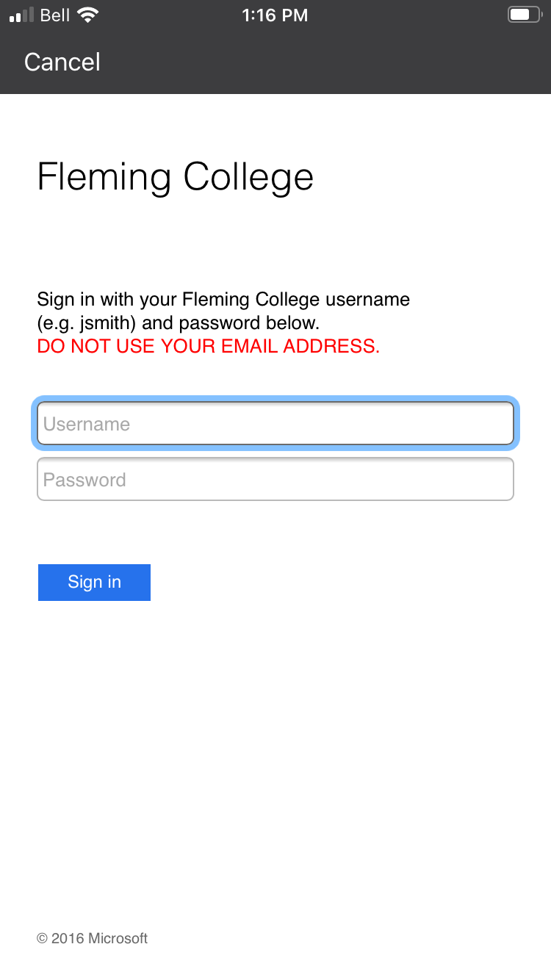The width and height of the screenshot is (551, 980).
Task: Click "password below" in the instructions
Action: pos(249,323)
